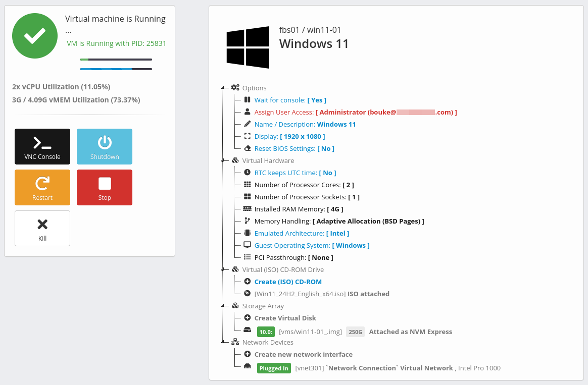Click the 250G disk size badge
This screenshot has height=385, width=588.
coord(355,332)
